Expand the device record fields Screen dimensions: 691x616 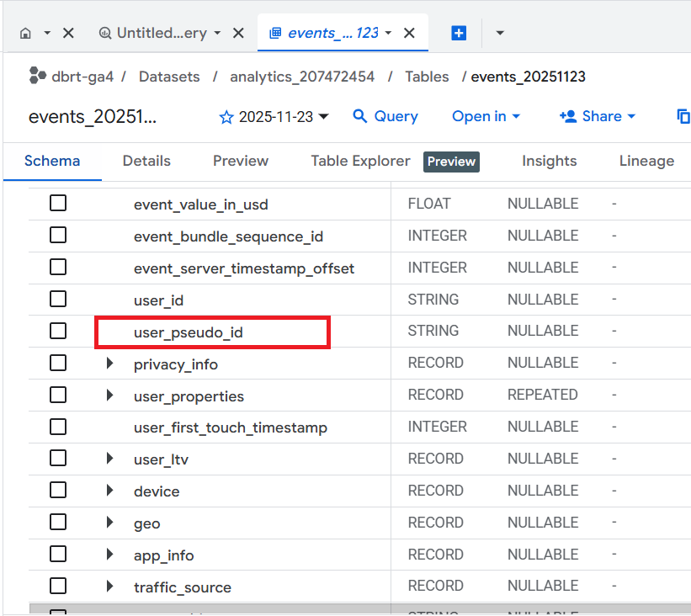109,491
